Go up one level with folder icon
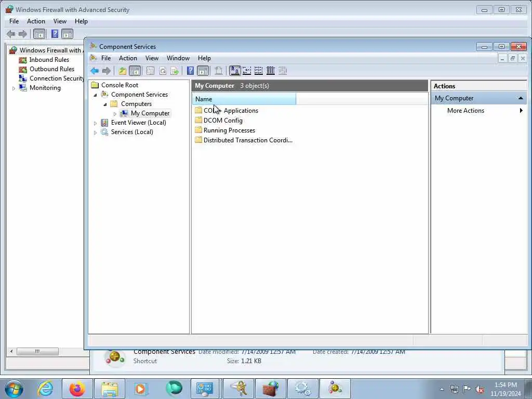Screen dimensions: 532x399 click(x=123, y=71)
